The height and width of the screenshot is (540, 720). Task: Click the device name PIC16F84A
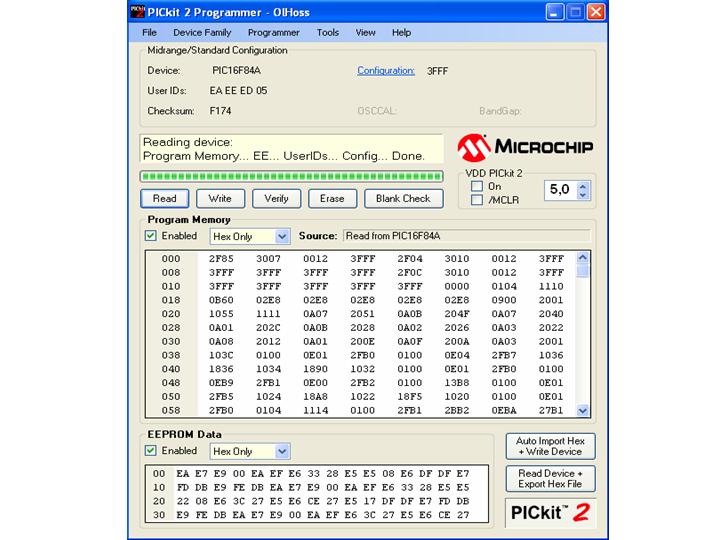[x=236, y=71]
